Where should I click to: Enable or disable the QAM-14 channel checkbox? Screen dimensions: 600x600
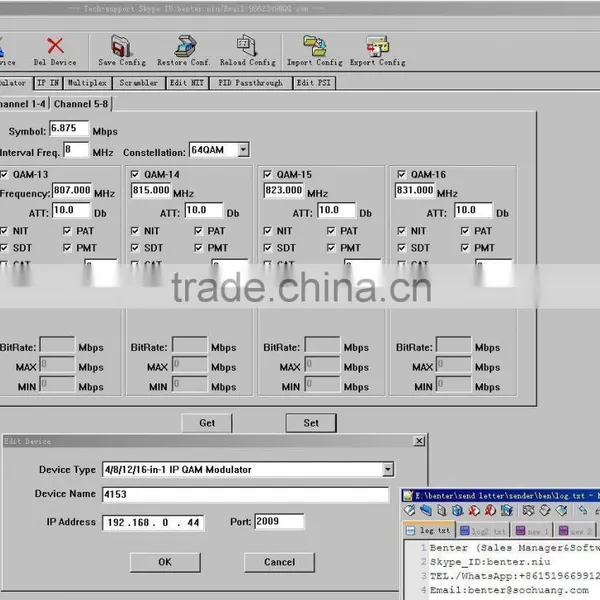[135, 174]
